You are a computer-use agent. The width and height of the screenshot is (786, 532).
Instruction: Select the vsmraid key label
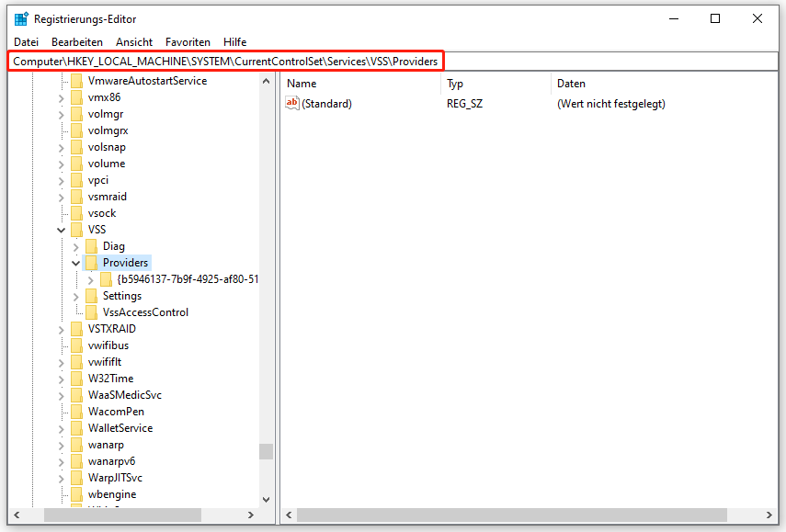[108, 197]
